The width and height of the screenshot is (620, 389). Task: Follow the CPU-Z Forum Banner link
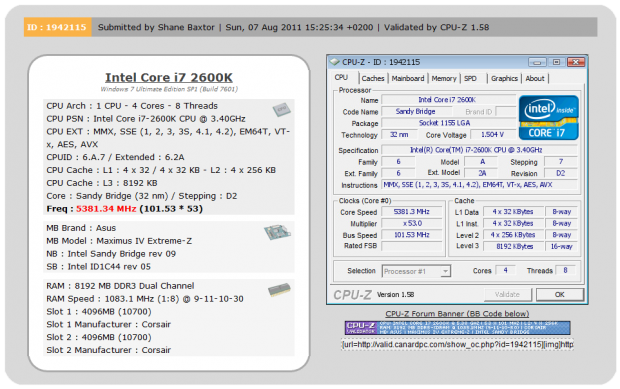[x=457, y=314]
